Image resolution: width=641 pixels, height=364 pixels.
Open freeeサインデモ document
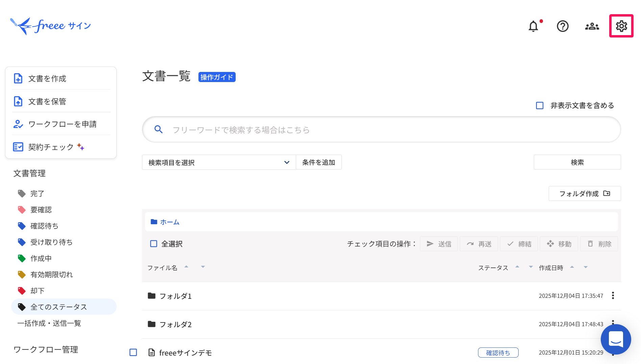coord(185,353)
